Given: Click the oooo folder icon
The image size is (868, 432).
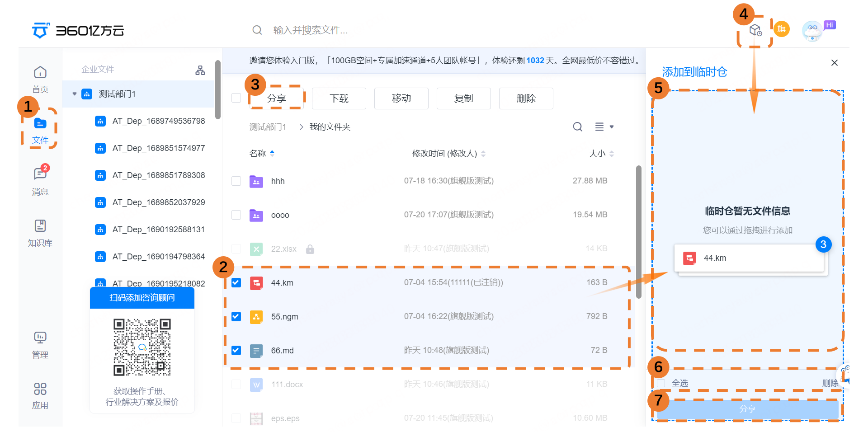Looking at the screenshot, I should tap(256, 215).
